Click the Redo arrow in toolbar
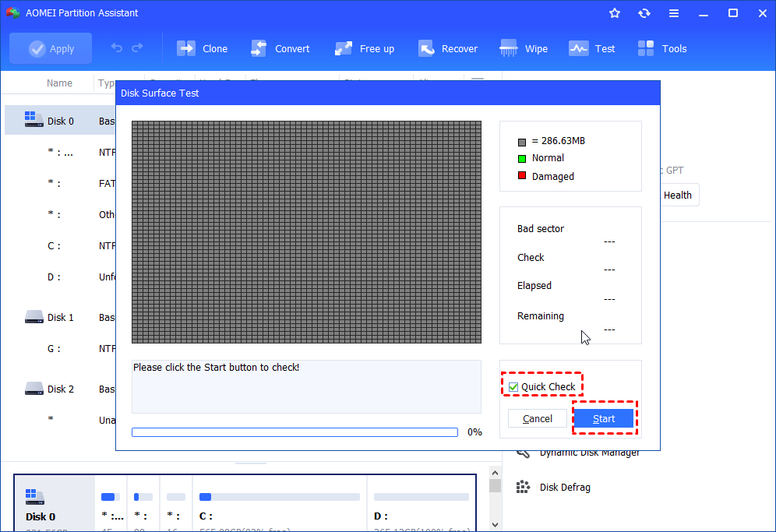Screen dimensions: 776x532 click(138, 48)
